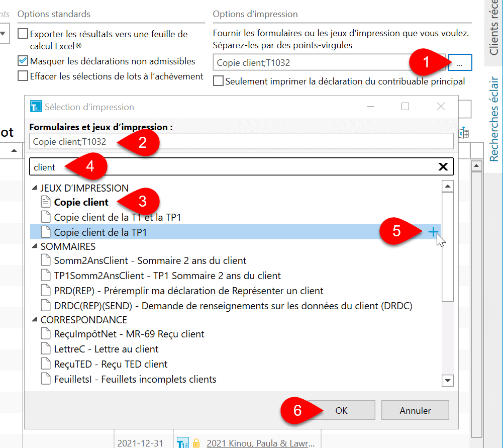
Task: Click the TaxCycle icon in dialog title bar
Action: [x=36, y=107]
